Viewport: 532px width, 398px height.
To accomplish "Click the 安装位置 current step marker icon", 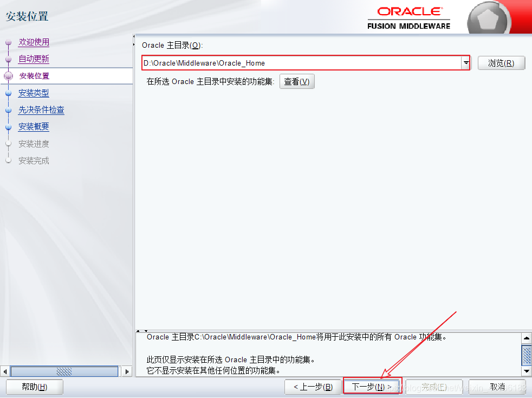I will point(9,76).
